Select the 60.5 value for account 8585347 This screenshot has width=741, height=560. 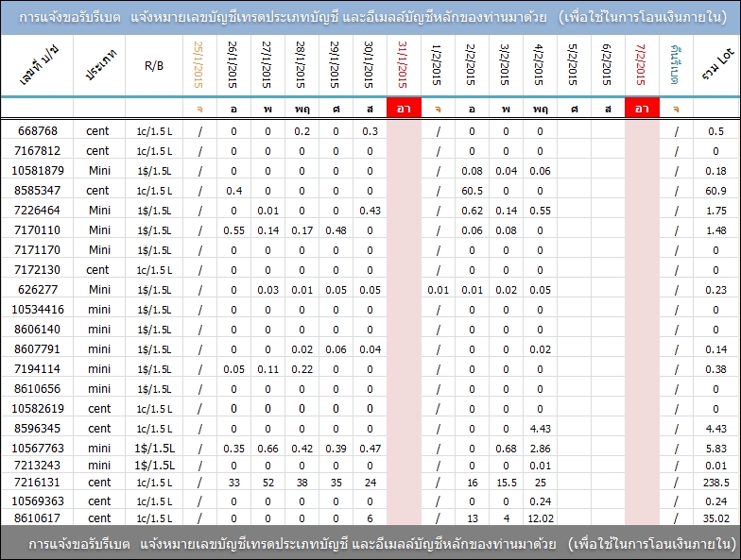[472, 191]
